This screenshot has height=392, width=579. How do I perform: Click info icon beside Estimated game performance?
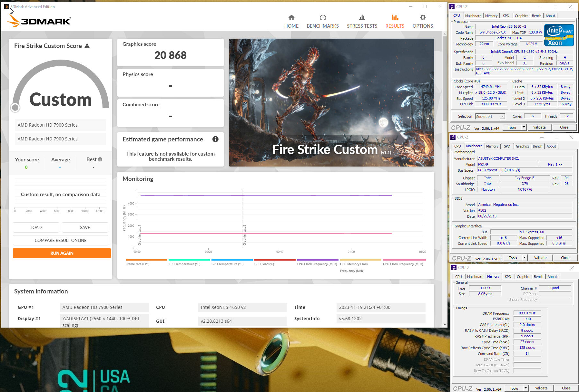pos(215,139)
